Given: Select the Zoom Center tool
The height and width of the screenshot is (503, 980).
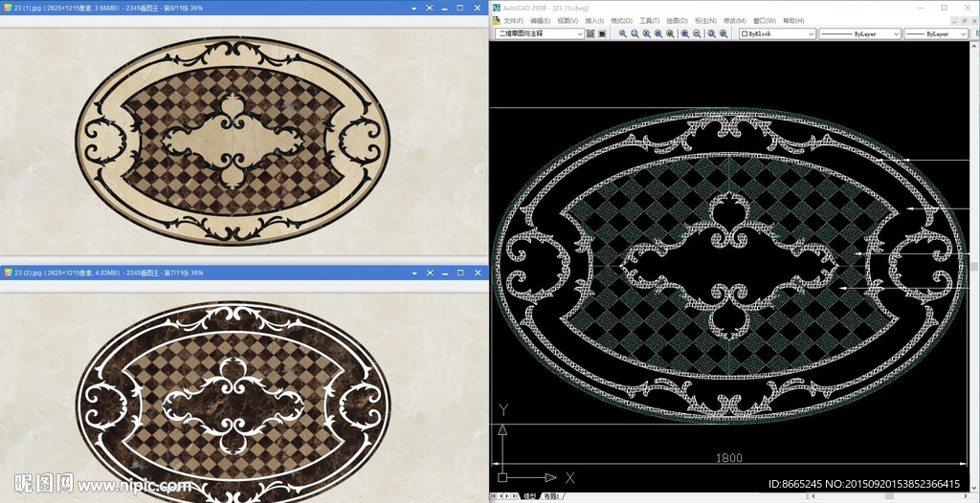Looking at the screenshot, I should [658, 33].
